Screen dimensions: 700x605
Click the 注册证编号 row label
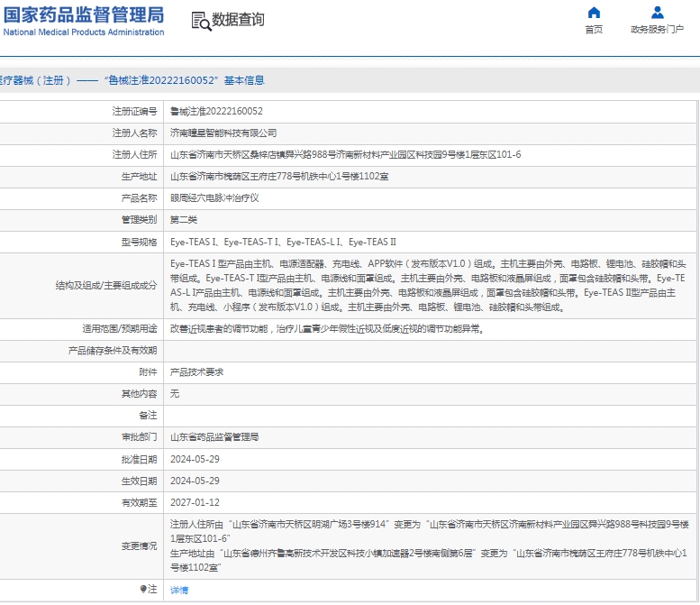134,111
